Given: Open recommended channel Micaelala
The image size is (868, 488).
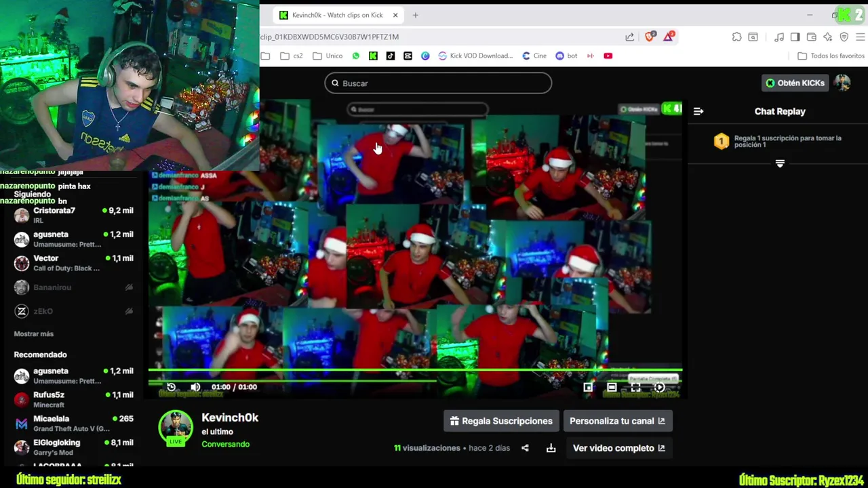Looking at the screenshot, I should click(73, 424).
